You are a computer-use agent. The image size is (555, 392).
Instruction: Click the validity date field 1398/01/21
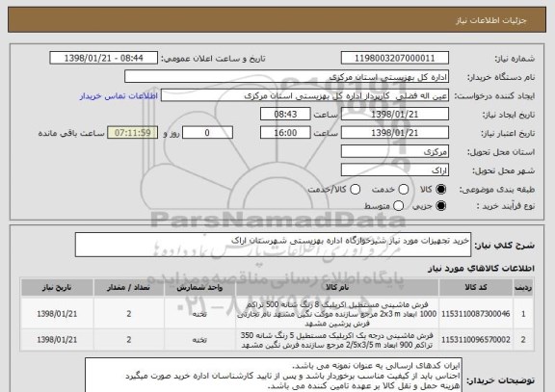coord(395,133)
